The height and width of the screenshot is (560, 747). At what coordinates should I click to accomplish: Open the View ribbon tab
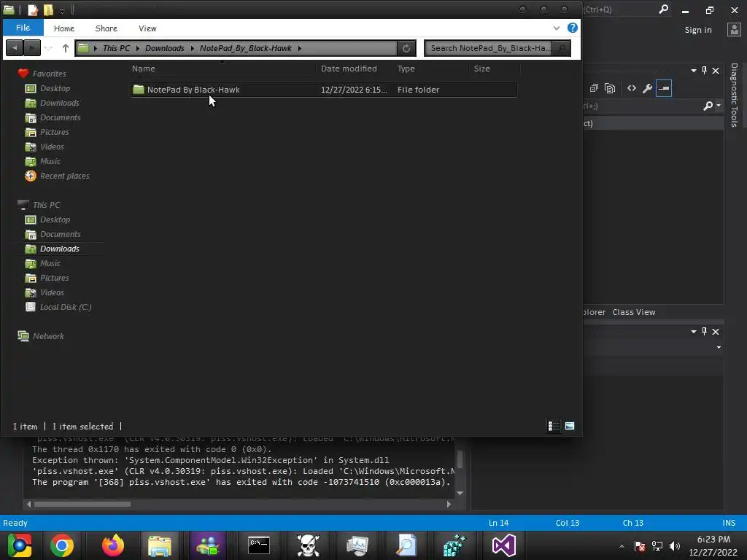point(147,28)
